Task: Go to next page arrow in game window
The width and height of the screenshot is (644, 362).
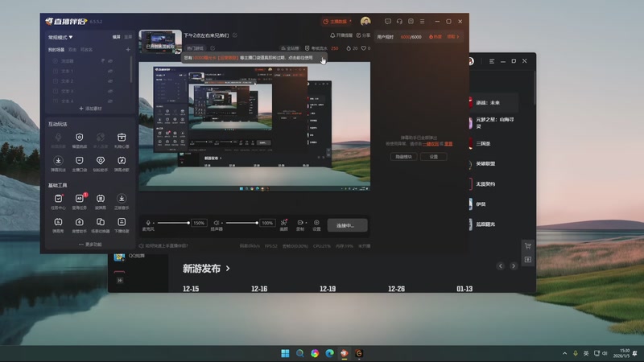Action: pyautogui.click(x=514, y=266)
